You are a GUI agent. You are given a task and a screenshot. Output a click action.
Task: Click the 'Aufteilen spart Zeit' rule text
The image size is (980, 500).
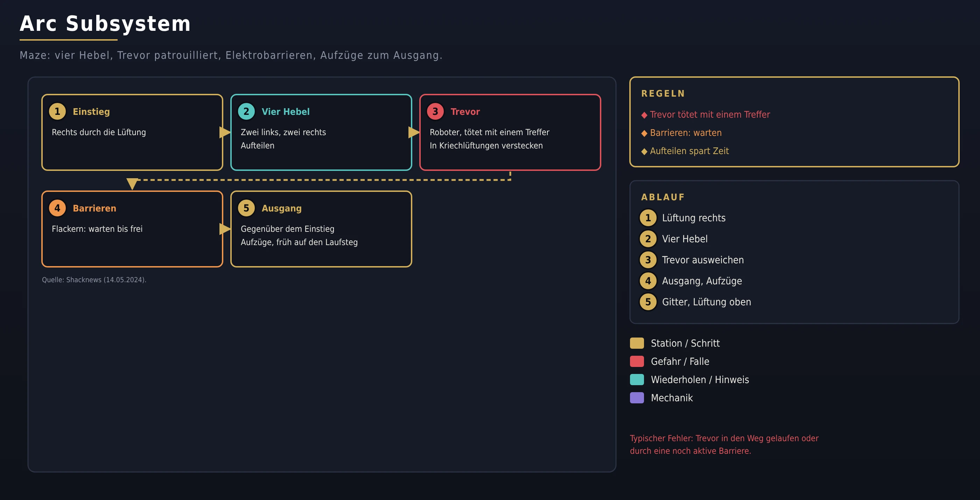coord(689,151)
